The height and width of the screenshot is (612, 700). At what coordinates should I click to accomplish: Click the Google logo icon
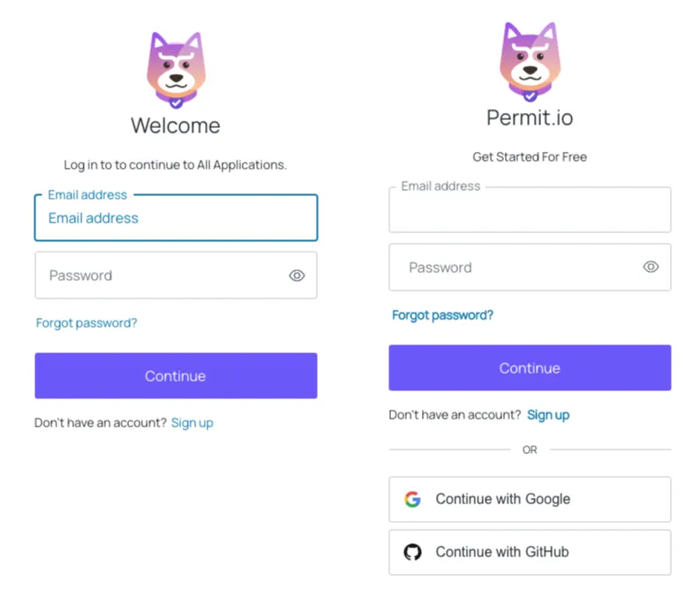[x=412, y=499]
